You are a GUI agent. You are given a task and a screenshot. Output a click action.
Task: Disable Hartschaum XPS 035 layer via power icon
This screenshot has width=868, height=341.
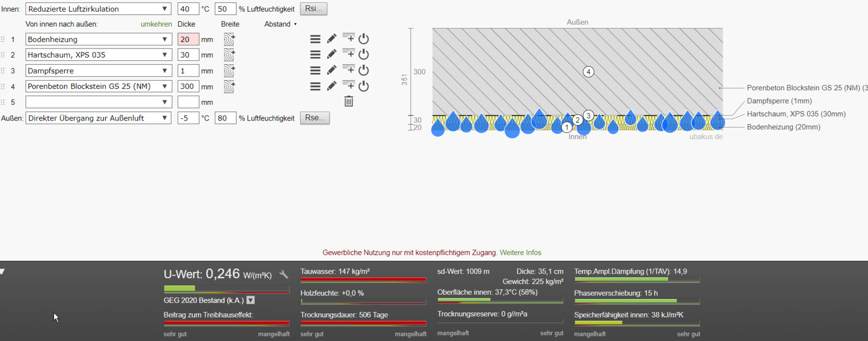tap(364, 54)
